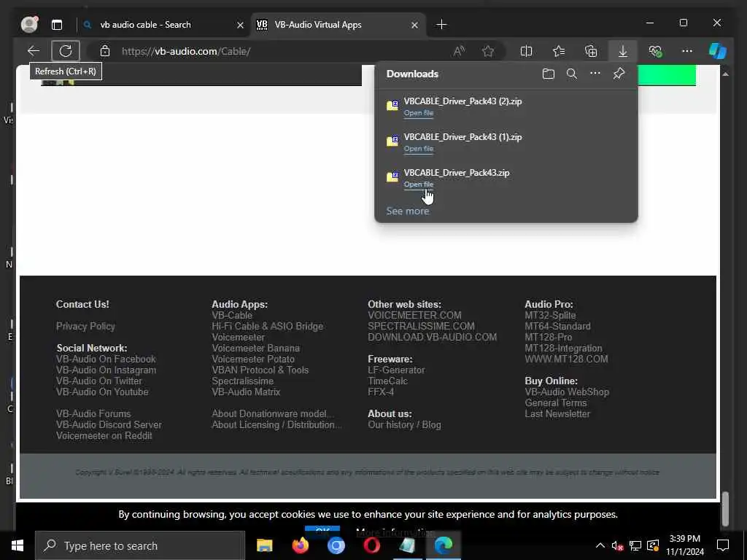Screen dimensions: 747x560
Task: Click the Hi-Fi Cable & ASIO Bridge link
Action: (267, 326)
